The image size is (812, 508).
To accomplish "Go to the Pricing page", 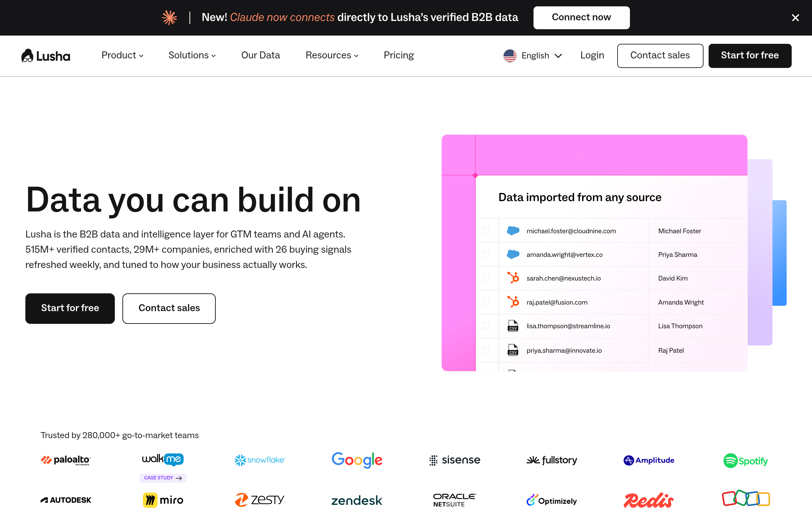I will (399, 55).
